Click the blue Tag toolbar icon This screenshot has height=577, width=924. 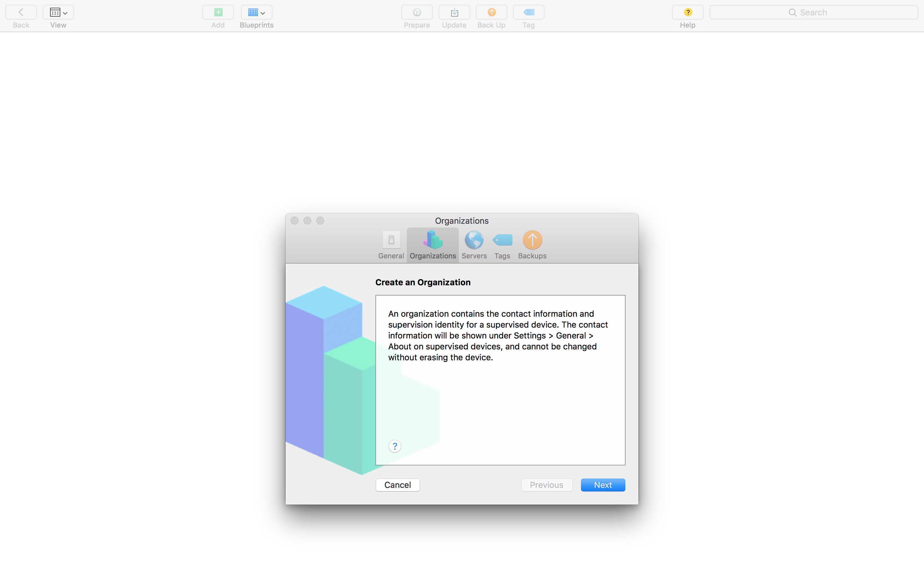click(528, 12)
